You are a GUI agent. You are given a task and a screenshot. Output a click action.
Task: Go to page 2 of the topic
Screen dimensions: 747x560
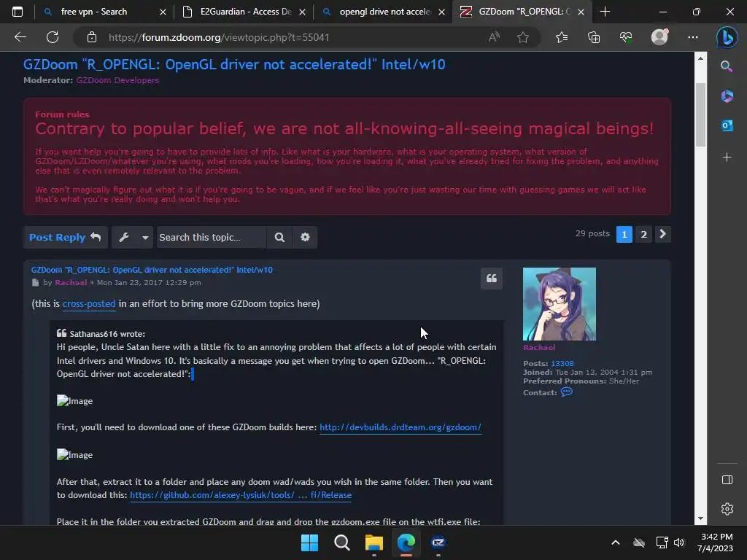click(x=643, y=234)
